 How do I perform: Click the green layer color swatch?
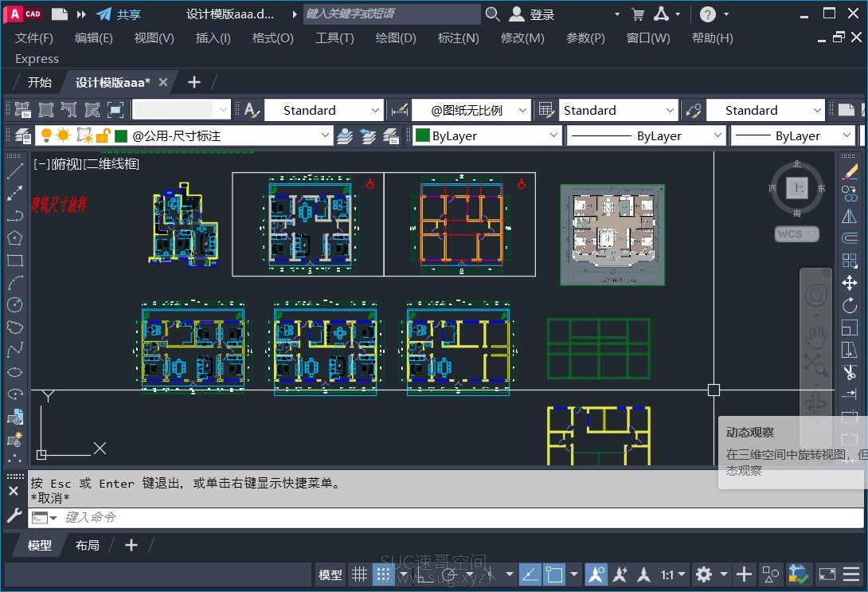pyautogui.click(x=121, y=135)
